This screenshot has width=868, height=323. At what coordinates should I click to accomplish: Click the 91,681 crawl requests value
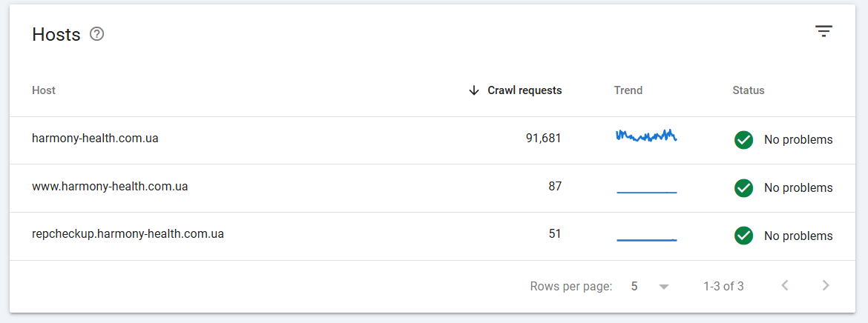click(543, 138)
